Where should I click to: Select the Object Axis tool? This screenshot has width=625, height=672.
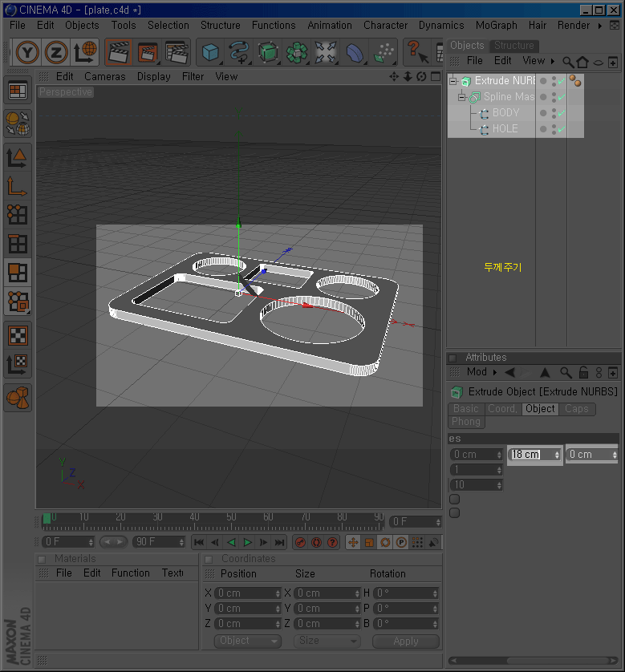[18, 186]
